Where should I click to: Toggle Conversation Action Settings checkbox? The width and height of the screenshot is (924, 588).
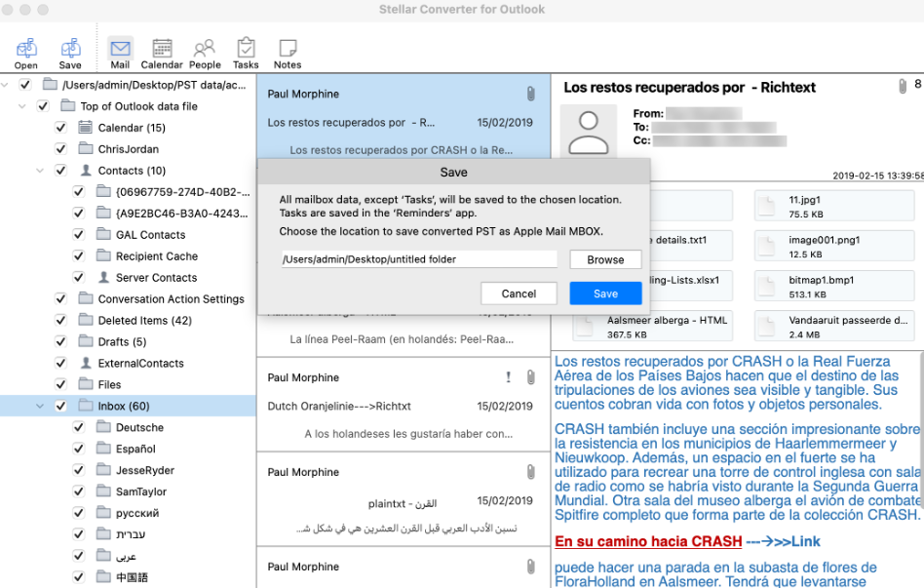tap(60, 298)
